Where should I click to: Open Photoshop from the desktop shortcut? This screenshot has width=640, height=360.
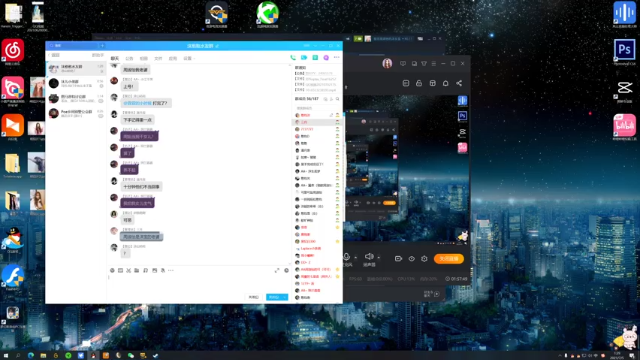(624, 51)
